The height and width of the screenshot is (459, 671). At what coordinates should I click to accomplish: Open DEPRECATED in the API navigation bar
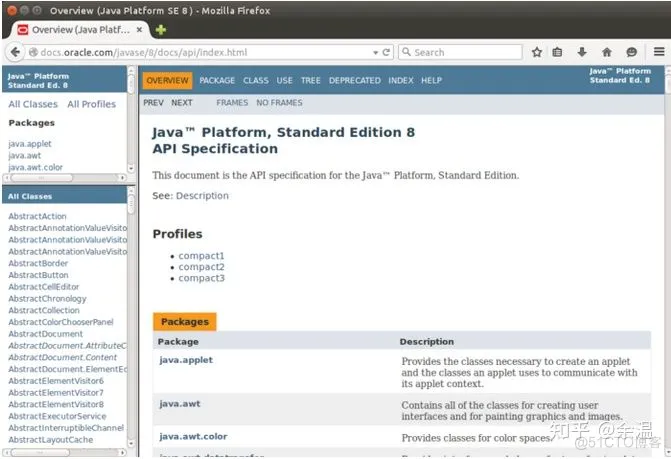355,80
